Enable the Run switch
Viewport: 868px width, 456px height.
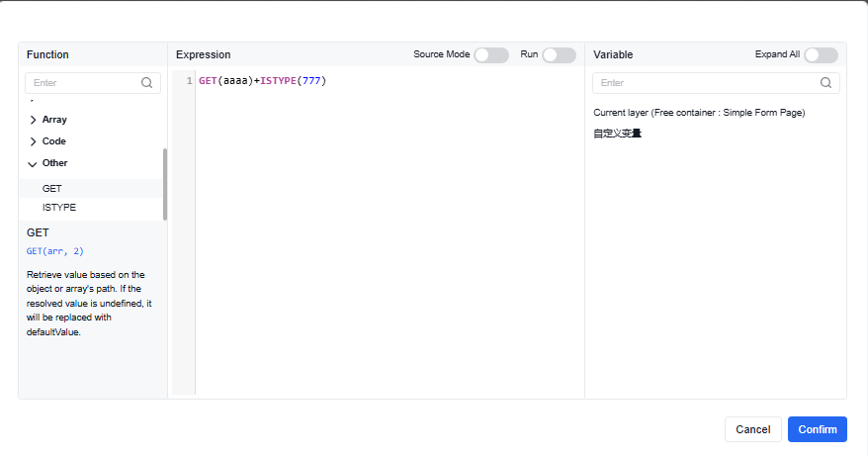[x=559, y=55]
